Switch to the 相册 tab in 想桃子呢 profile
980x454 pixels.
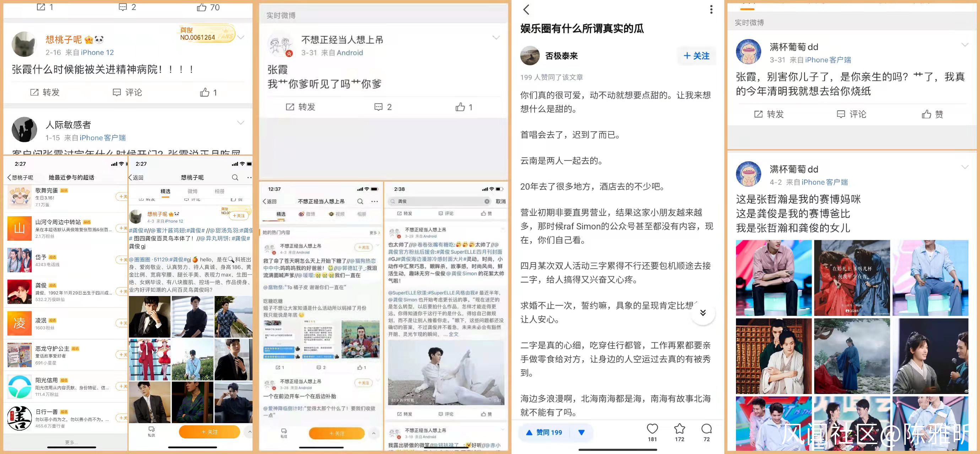(220, 191)
